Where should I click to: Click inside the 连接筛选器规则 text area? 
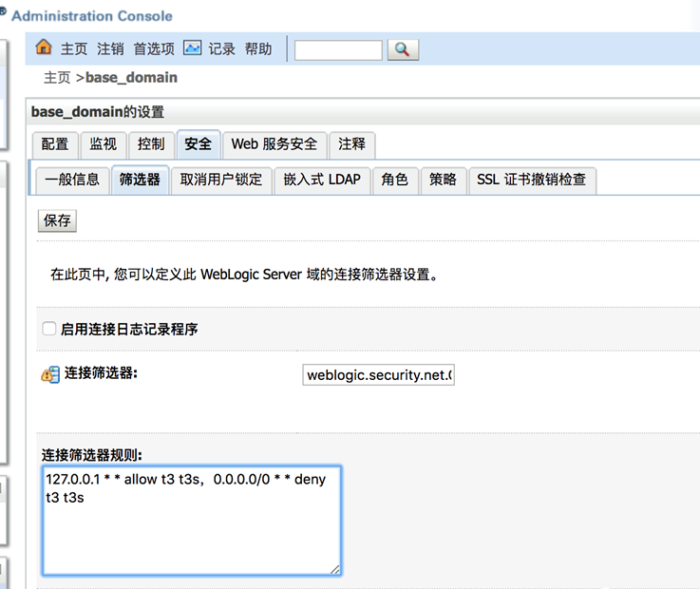[x=190, y=532]
